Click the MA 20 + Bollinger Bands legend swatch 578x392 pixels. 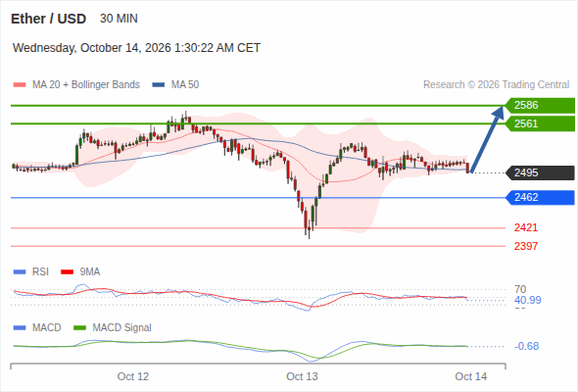pos(20,85)
